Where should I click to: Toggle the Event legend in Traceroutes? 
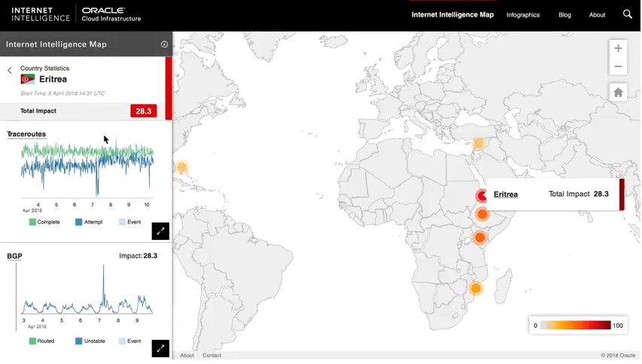point(129,222)
